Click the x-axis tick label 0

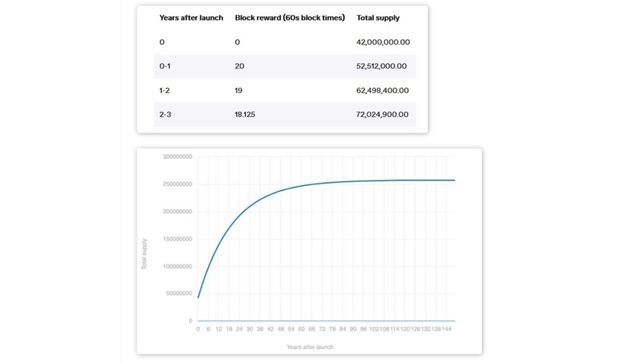click(x=198, y=329)
